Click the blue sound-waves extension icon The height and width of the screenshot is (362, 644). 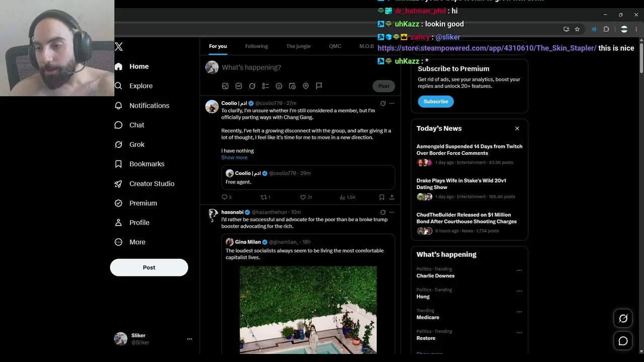(594, 29)
